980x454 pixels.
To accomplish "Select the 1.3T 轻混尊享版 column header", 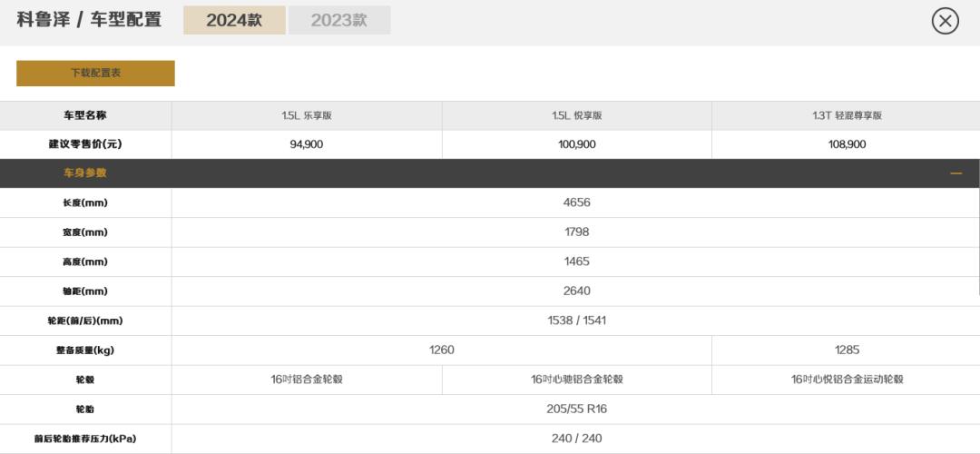I will click(847, 115).
